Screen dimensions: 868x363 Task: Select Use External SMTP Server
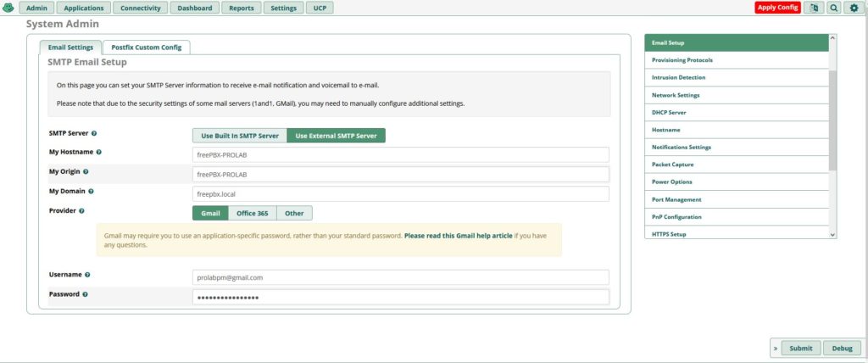point(336,136)
